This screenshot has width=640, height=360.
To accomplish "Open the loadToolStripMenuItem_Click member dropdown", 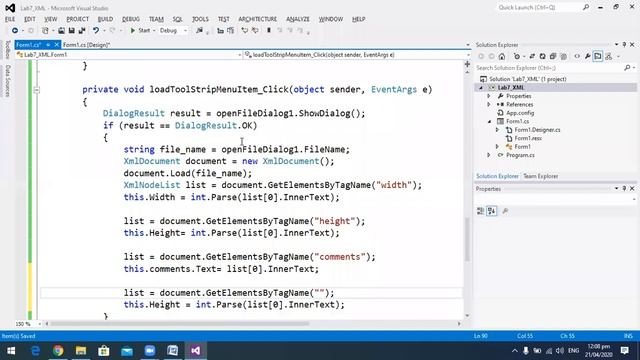I will pos(357,55).
